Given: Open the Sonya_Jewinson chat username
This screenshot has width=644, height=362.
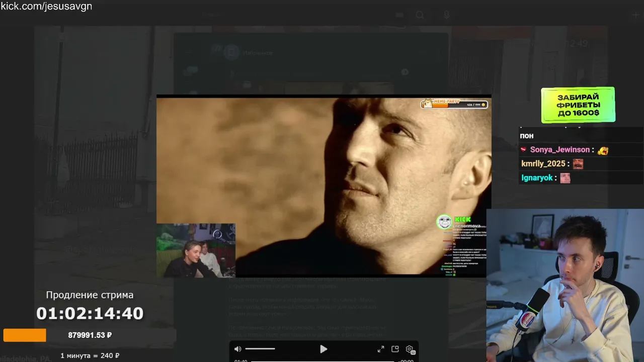Looking at the screenshot, I should [x=560, y=150].
